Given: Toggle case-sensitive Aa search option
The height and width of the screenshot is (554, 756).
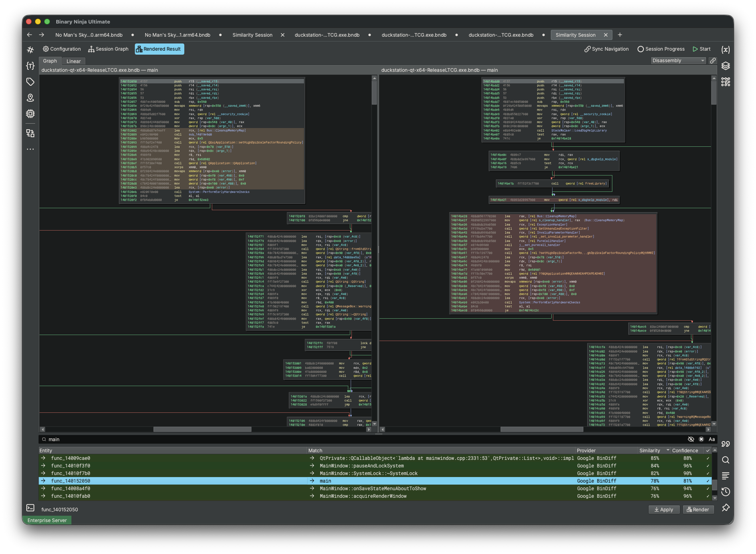Looking at the screenshot, I should click(712, 439).
